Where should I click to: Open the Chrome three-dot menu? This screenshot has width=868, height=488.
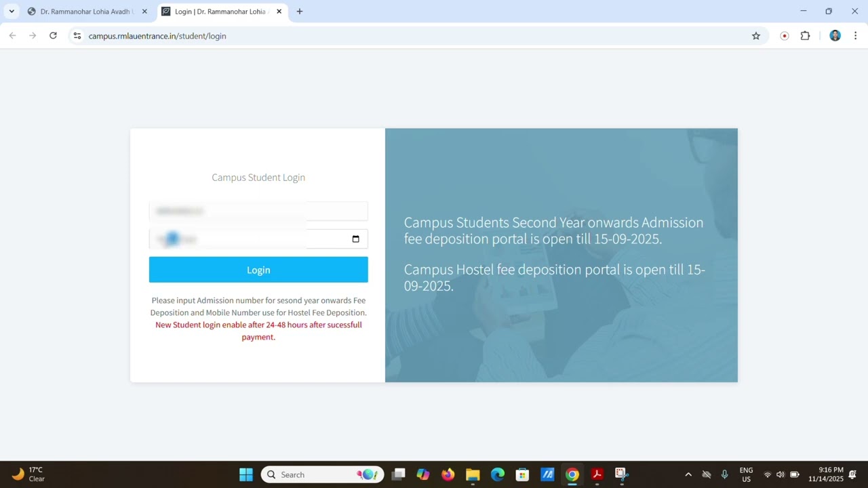pos(855,36)
